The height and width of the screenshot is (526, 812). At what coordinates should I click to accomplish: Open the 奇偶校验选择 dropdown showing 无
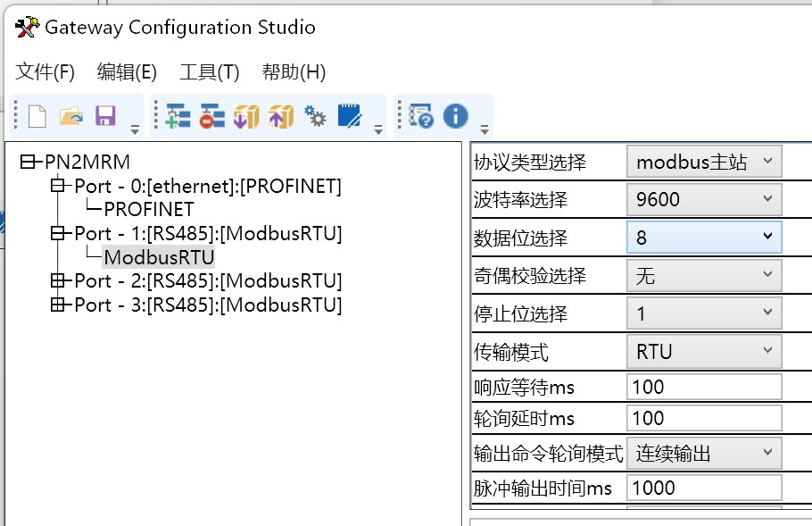[x=704, y=275]
